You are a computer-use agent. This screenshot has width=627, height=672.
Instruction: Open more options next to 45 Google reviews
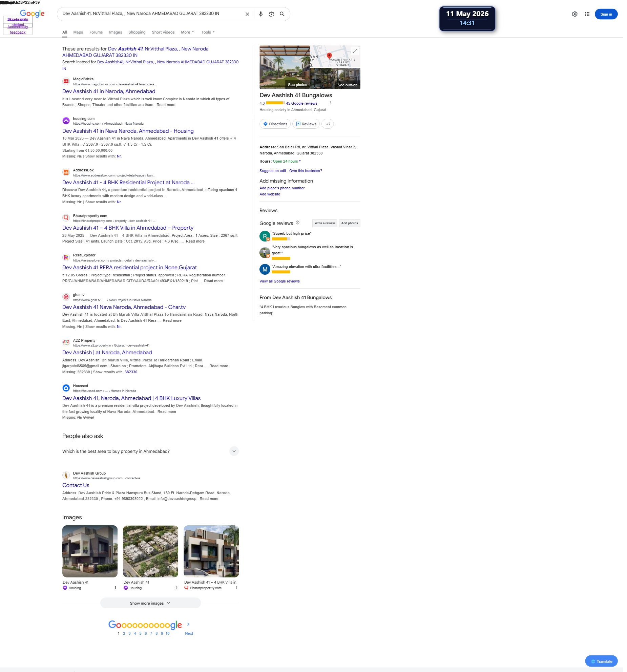[330, 103]
